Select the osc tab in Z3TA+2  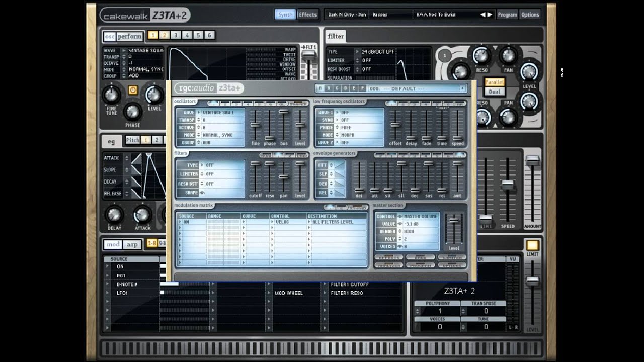pyautogui.click(x=109, y=36)
